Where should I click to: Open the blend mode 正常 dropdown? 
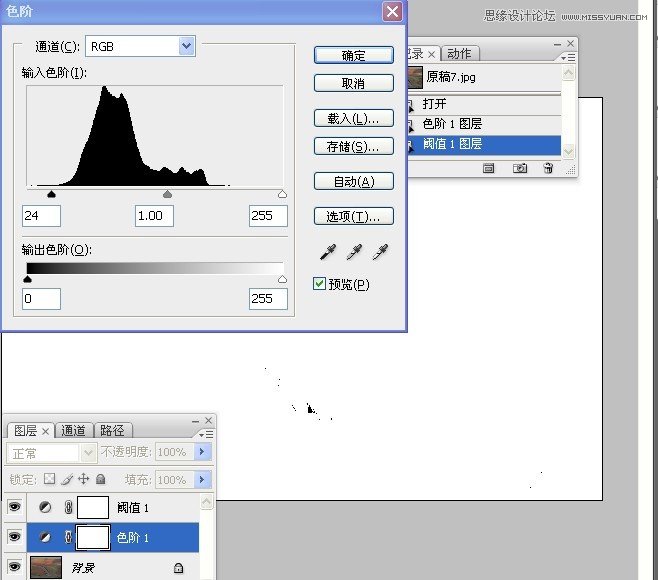pyautogui.click(x=88, y=453)
